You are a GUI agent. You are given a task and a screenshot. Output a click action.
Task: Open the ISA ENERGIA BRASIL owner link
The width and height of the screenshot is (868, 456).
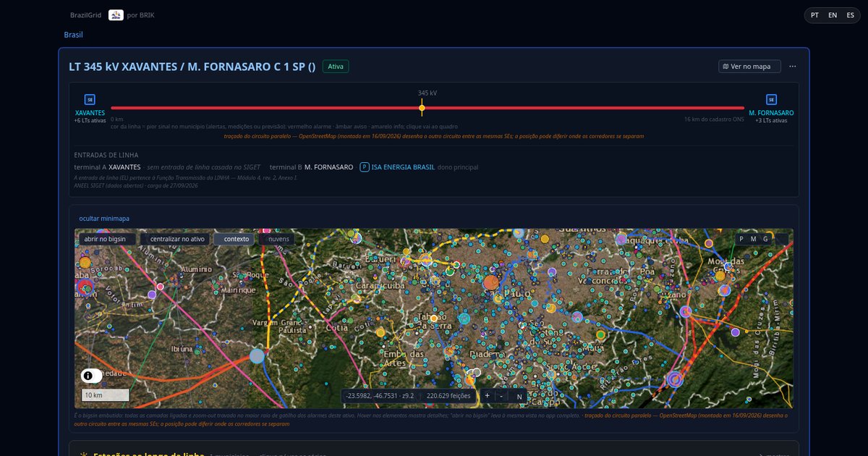click(403, 167)
